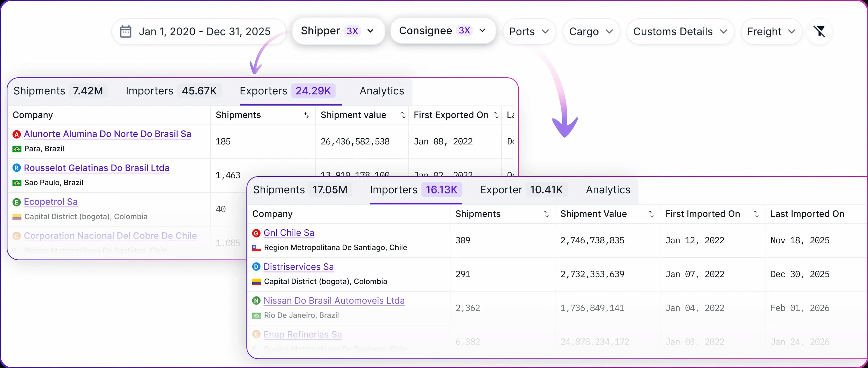Click the clear filters funnel icon
Viewport: 868px width, 368px height.
[819, 31]
